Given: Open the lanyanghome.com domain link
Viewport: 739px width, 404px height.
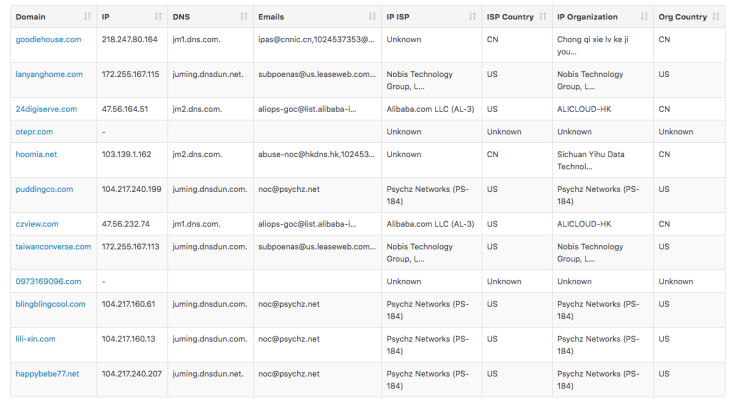Looking at the screenshot, I should pyautogui.click(x=48, y=74).
